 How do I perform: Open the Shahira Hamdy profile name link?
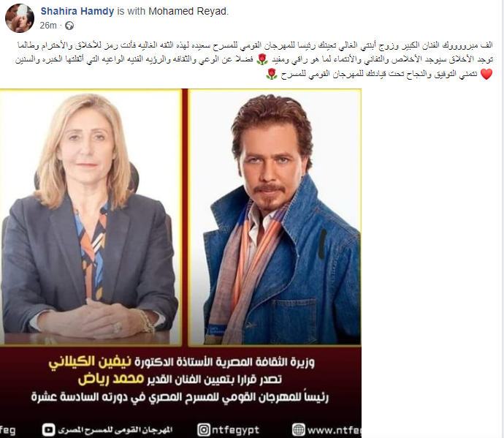tap(77, 11)
